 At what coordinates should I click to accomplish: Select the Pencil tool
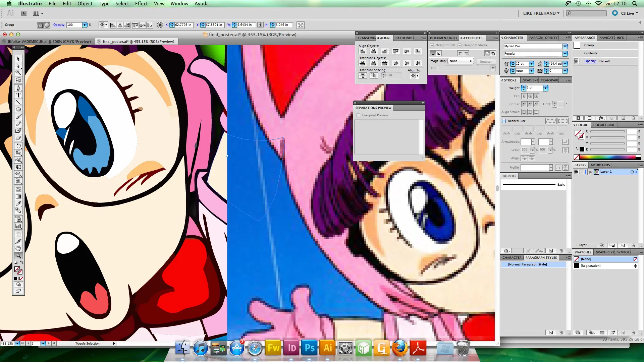click(x=18, y=124)
